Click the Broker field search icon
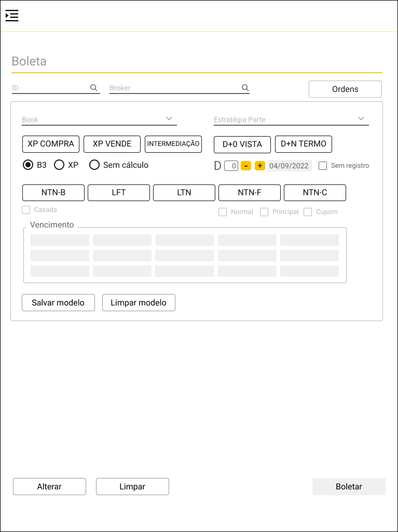 245,88
